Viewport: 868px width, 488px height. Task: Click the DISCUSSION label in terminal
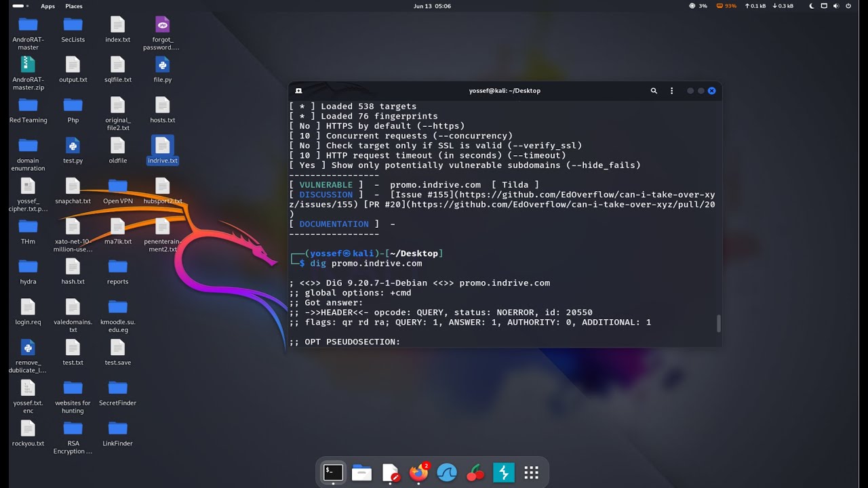[326, 195]
